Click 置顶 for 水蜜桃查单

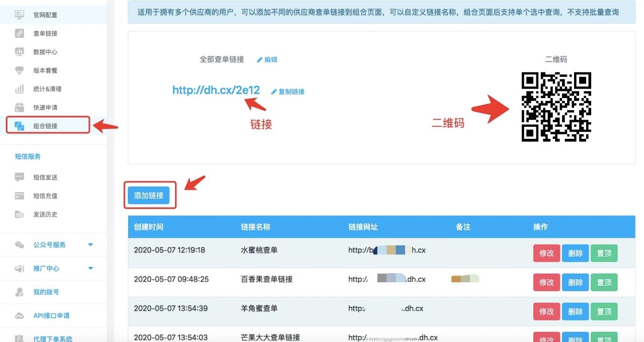click(604, 253)
